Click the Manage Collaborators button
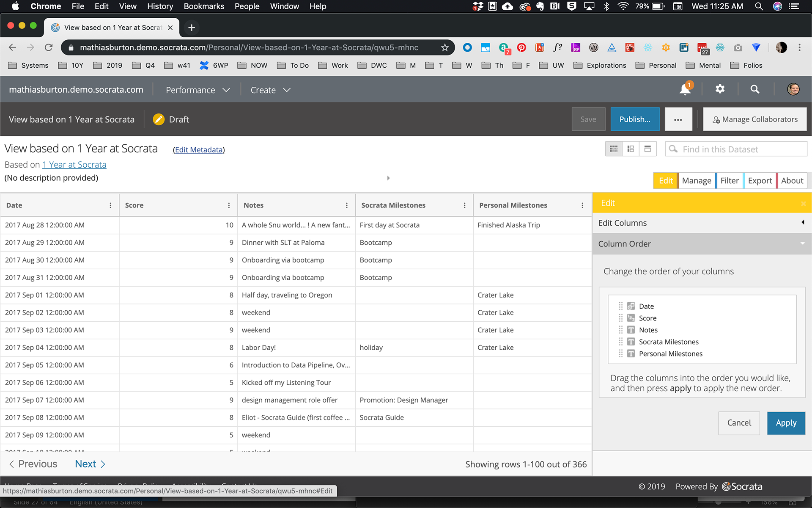The height and width of the screenshot is (508, 812). coord(755,119)
